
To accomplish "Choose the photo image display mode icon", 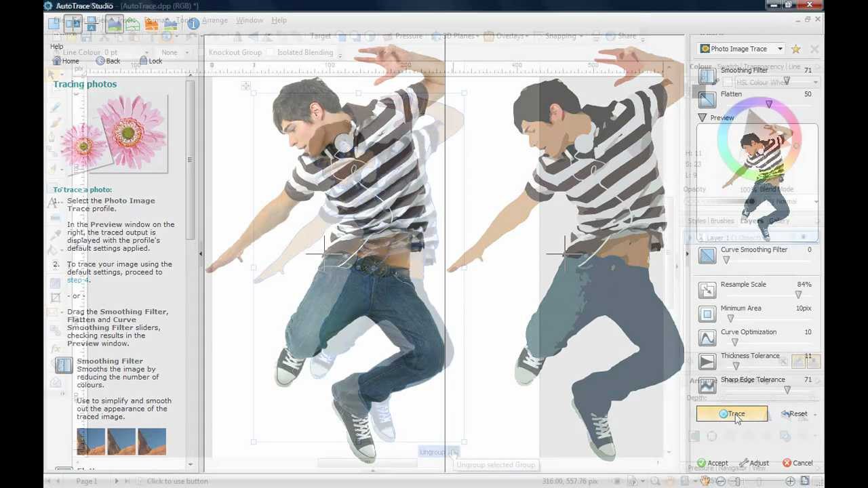I will click(114, 24).
